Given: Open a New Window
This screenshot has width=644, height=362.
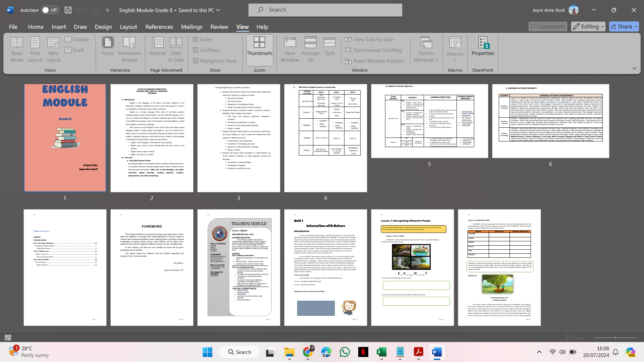Looking at the screenshot, I should click(290, 50).
